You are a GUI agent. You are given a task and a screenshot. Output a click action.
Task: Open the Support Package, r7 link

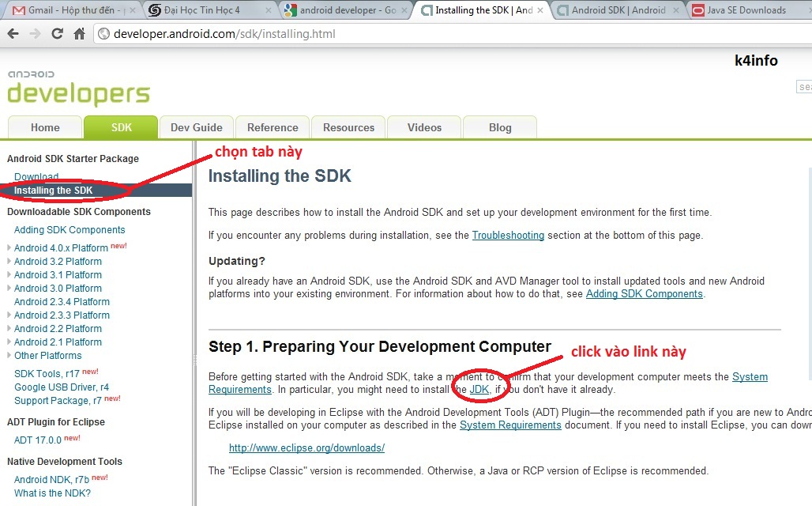click(x=58, y=401)
